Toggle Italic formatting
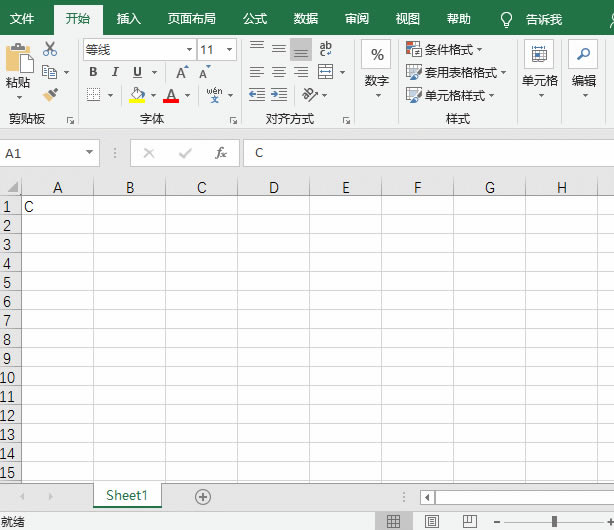 point(115,72)
